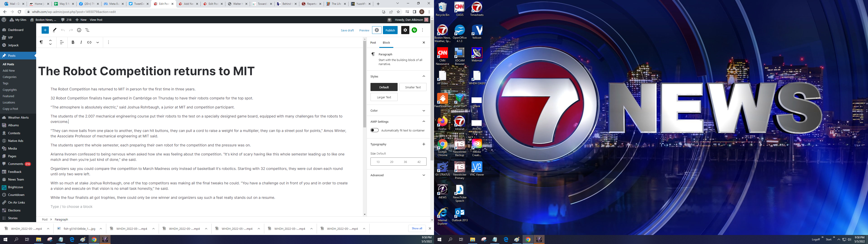Click the block inserter plus button
868x244 pixels.
point(45,30)
